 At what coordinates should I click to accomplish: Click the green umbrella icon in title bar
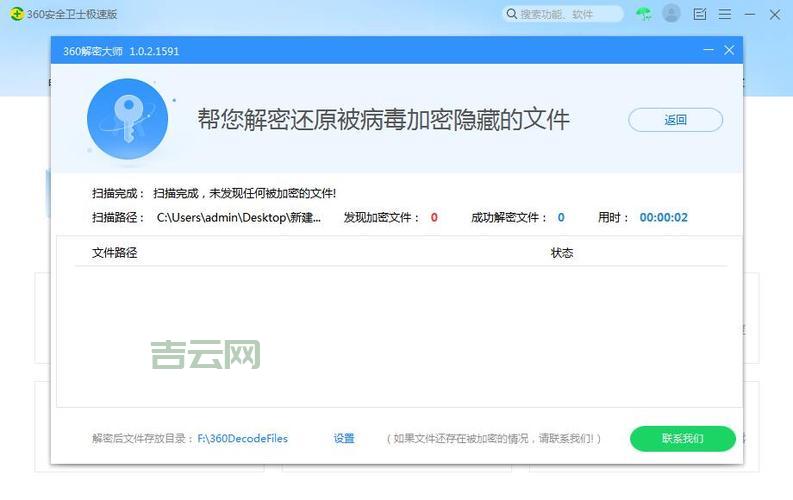point(644,14)
